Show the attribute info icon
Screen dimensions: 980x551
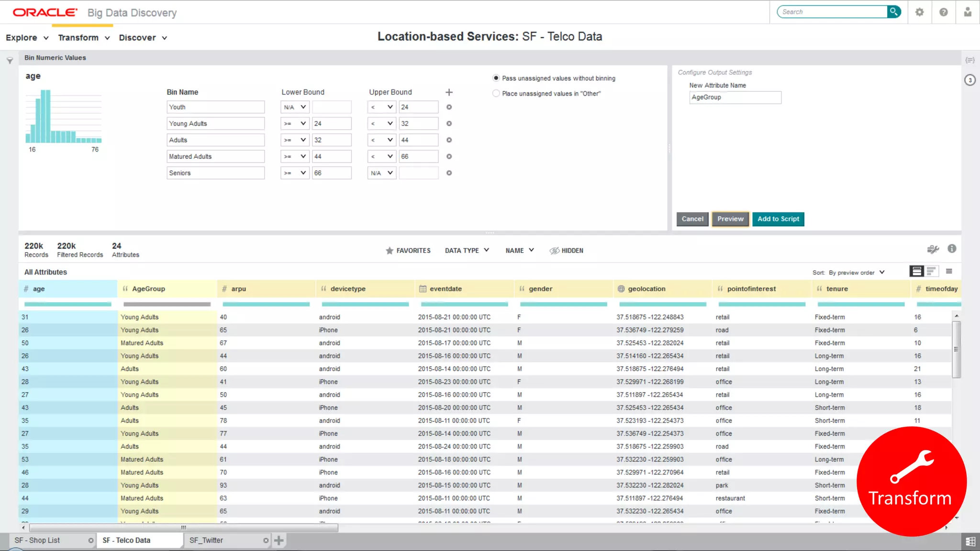coord(952,249)
